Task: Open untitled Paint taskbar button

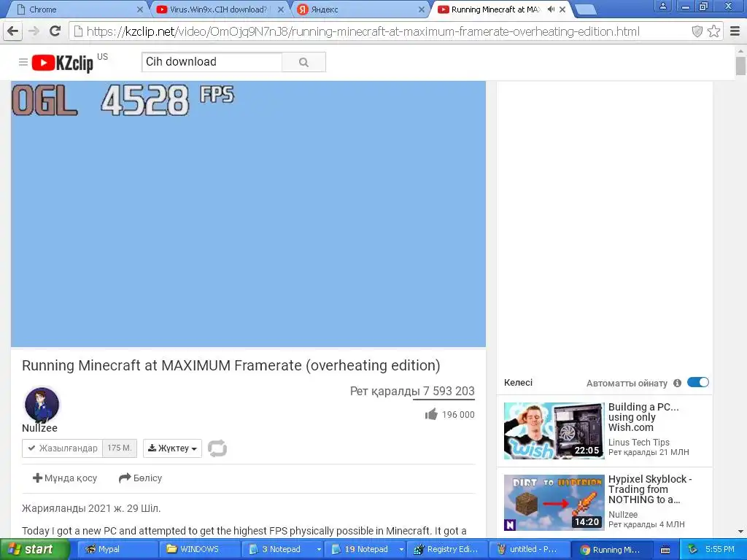Action: [530, 550]
